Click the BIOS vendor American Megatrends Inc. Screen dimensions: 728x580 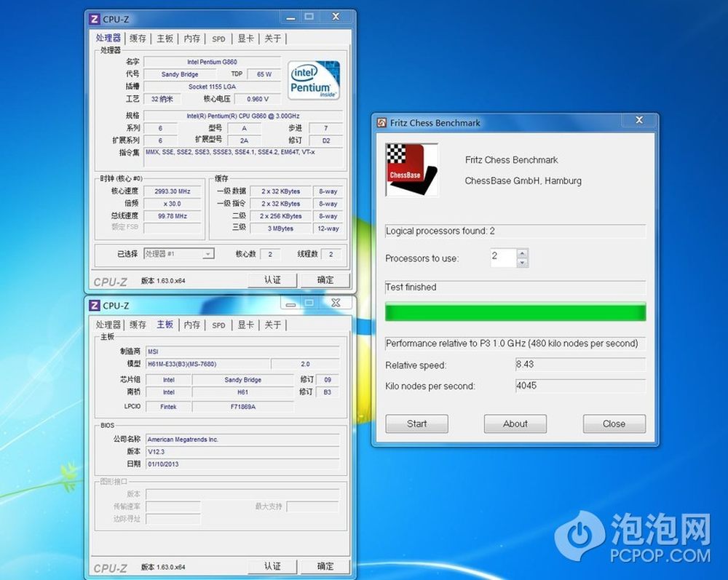click(x=243, y=440)
